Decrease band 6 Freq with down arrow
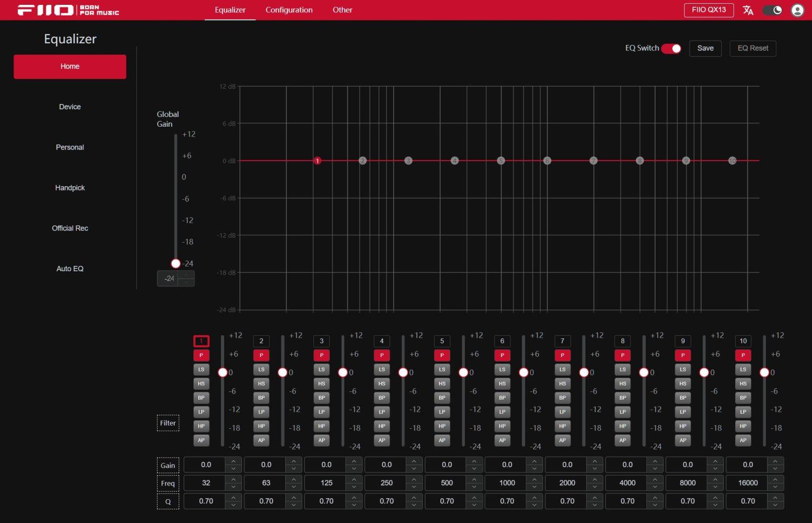 [534, 486]
